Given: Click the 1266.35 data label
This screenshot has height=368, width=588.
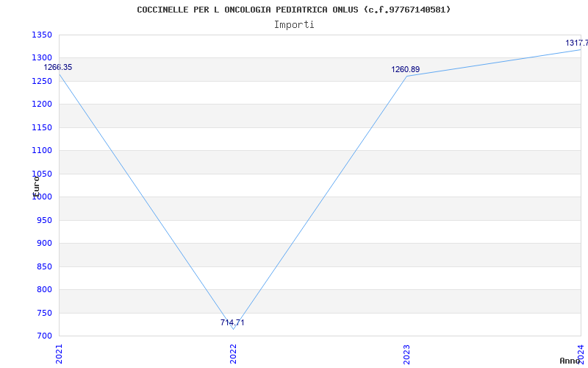Looking at the screenshot, I should pyautogui.click(x=58, y=67).
